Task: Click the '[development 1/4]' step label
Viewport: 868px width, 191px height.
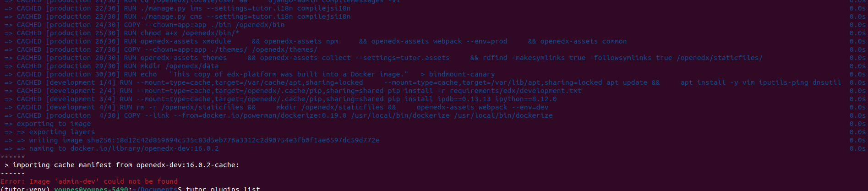Action: [81, 82]
